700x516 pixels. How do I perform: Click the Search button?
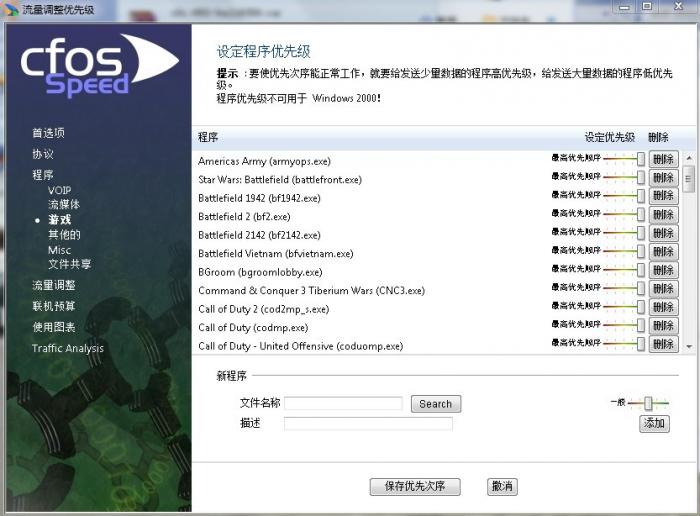pos(436,404)
